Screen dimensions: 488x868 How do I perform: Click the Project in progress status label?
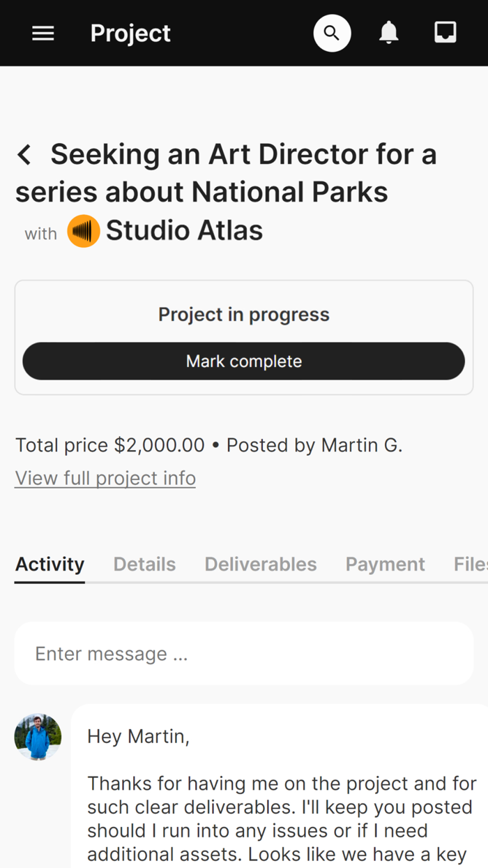[x=243, y=315]
